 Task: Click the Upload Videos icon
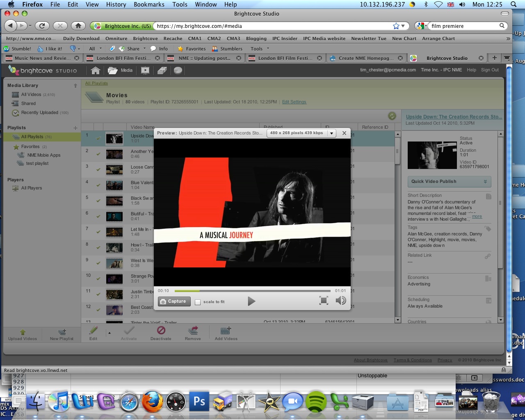coord(23,331)
